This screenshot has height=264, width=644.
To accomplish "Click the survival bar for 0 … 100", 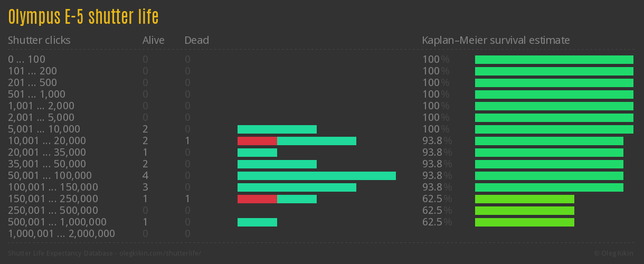I will [554, 60].
